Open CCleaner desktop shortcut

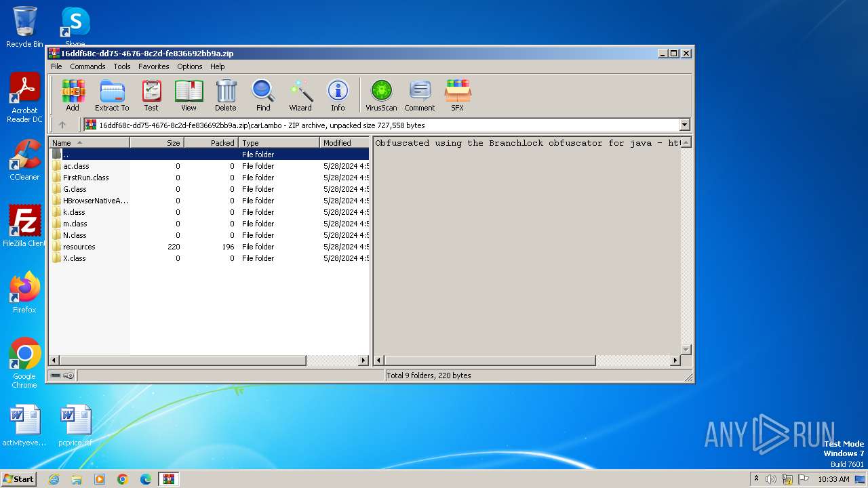pyautogui.click(x=24, y=160)
